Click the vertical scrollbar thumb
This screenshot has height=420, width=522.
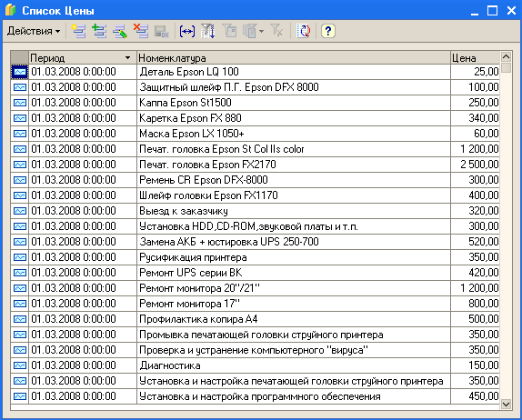[x=506, y=67]
